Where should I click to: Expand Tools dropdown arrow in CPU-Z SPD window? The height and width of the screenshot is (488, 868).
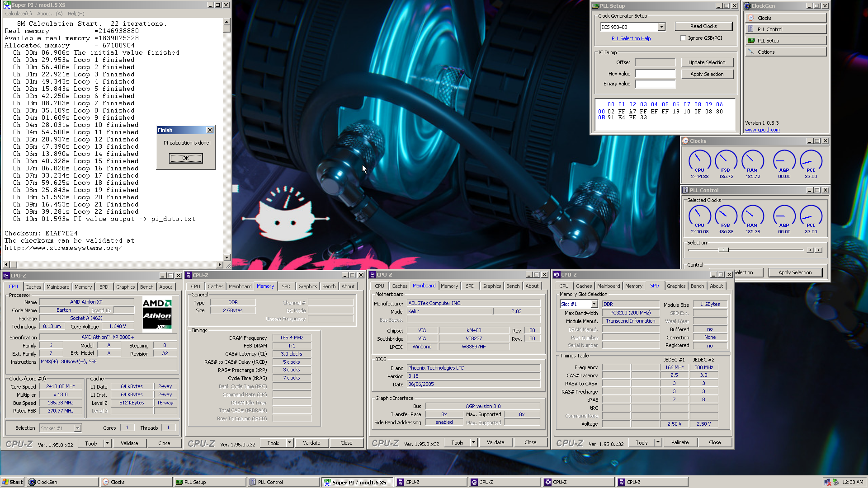click(x=658, y=442)
